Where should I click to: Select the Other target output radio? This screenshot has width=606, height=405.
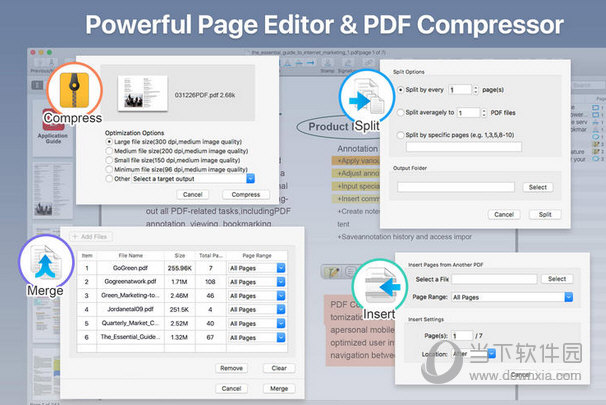[109, 179]
